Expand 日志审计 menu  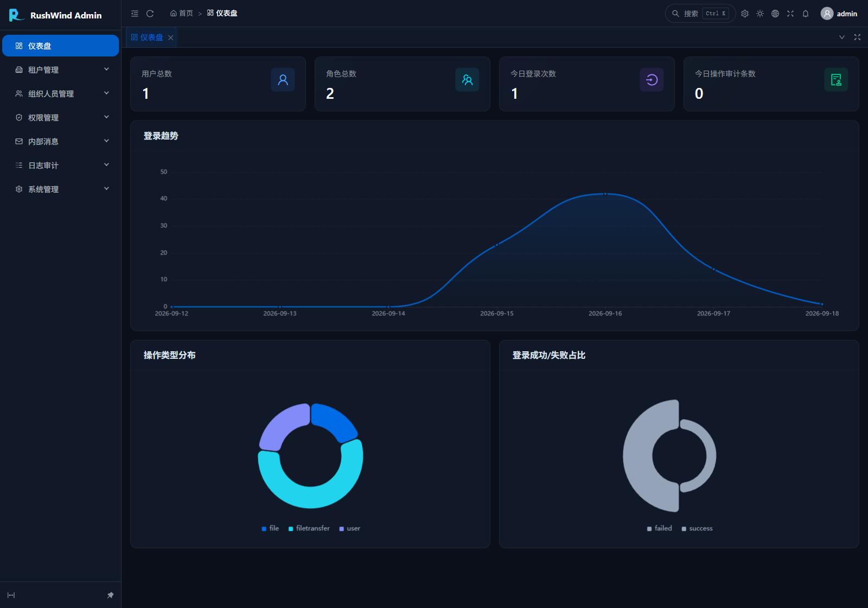(61, 165)
